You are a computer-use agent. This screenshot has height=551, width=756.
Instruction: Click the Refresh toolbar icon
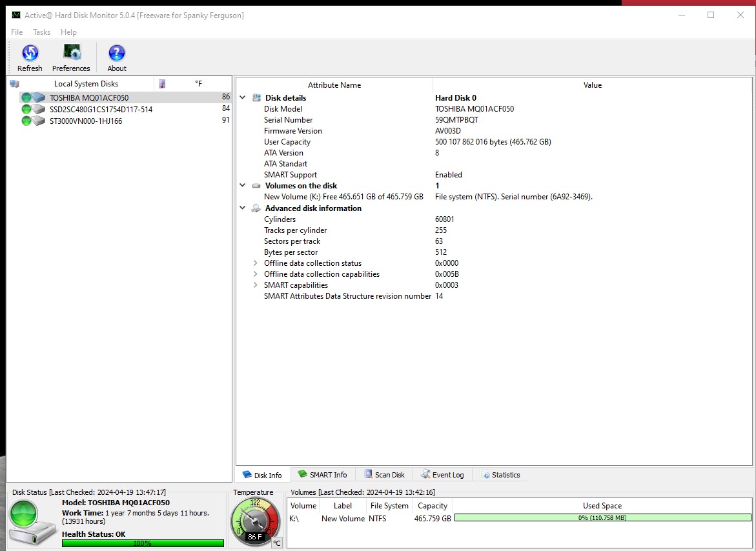pyautogui.click(x=30, y=54)
